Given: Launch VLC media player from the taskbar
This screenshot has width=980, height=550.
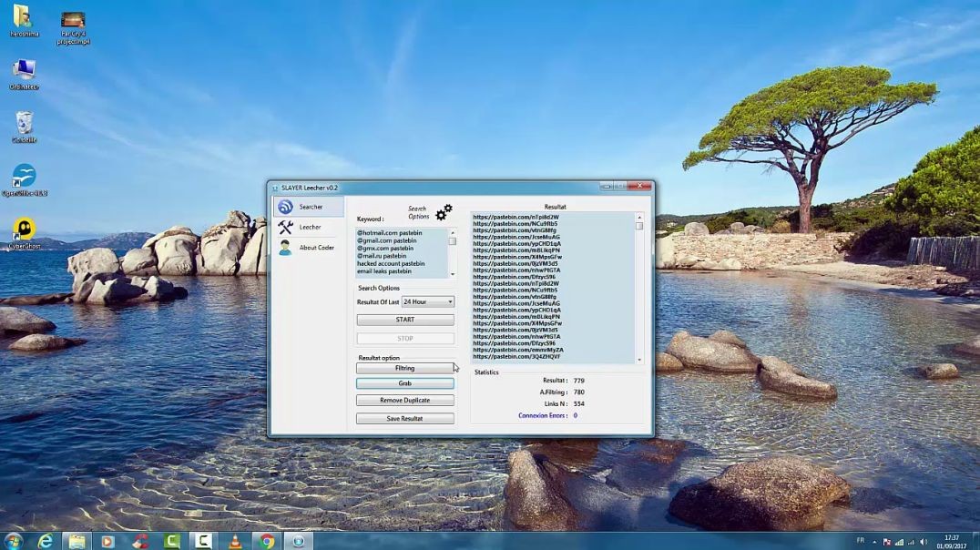Looking at the screenshot, I should [x=235, y=541].
